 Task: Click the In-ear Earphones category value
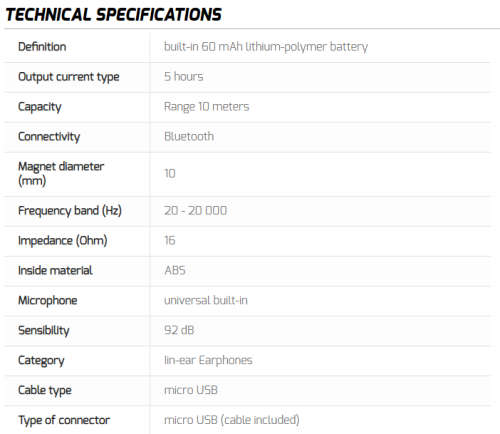[208, 361]
